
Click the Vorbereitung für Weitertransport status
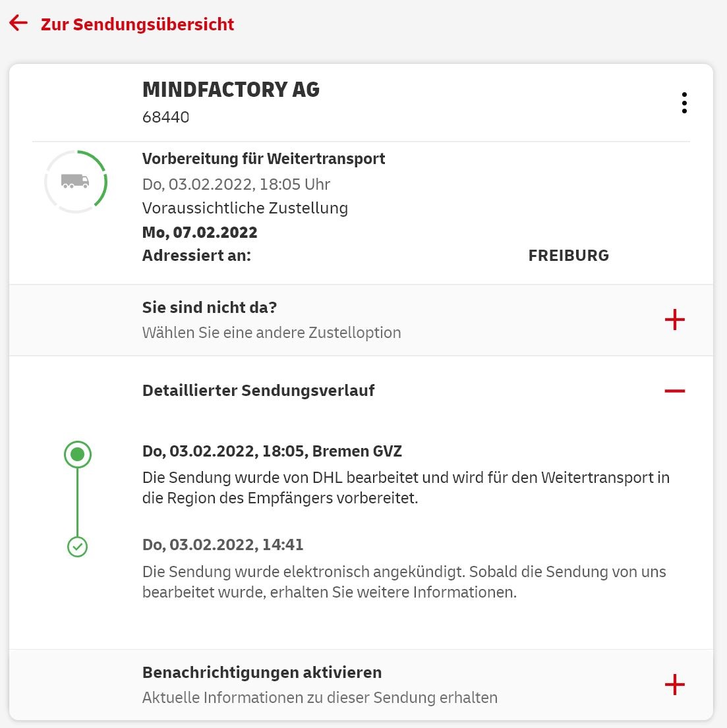click(264, 159)
